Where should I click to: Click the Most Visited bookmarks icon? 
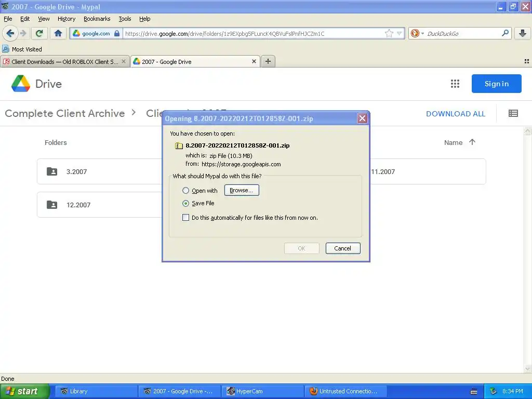[5, 49]
